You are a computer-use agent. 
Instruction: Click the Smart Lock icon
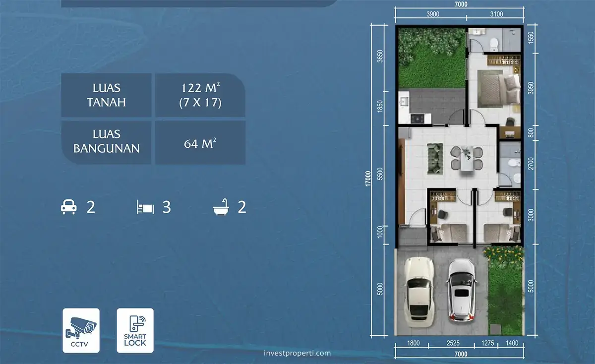pyautogui.click(x=135, y=330)
